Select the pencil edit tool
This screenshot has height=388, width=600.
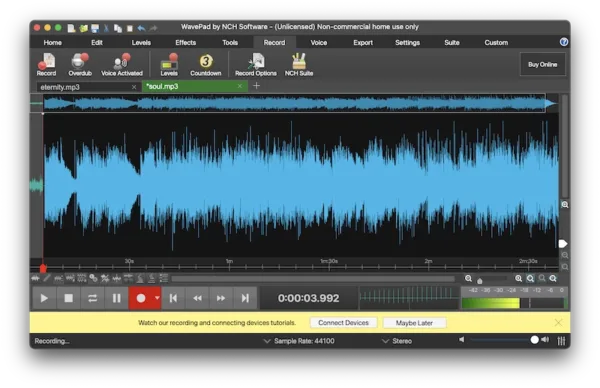click(x=47, y=278)
